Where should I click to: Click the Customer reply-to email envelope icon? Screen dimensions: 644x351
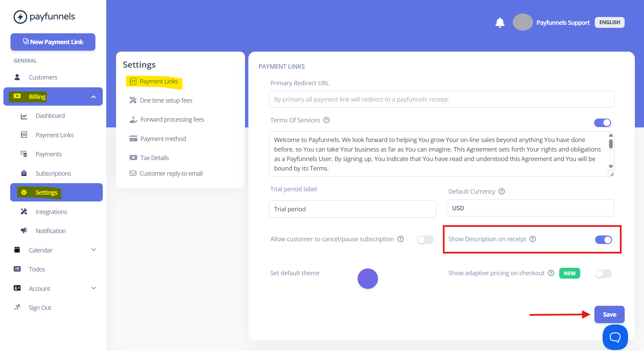133,173
